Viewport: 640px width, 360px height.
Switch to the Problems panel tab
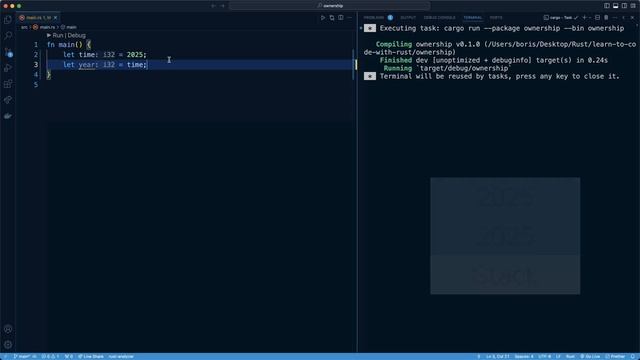pos(374,18)
